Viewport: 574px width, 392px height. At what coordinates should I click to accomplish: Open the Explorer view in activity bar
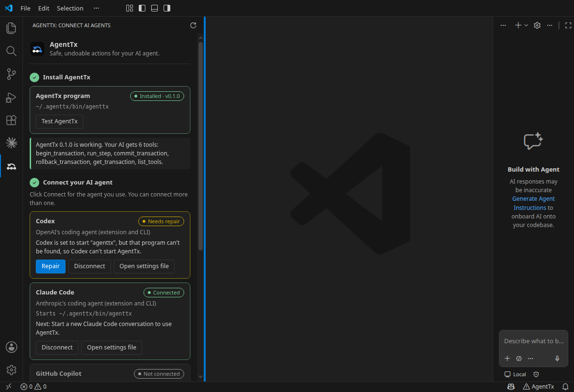click(x=11, y=28)
